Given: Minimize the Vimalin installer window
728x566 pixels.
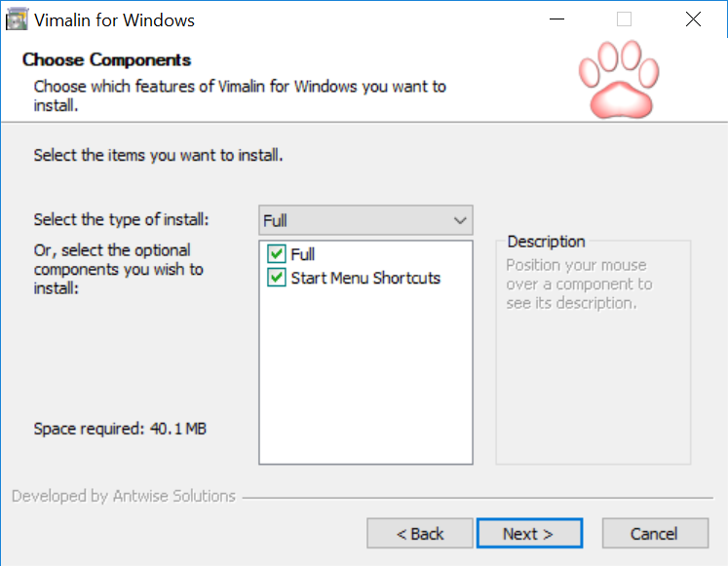Looking at the screenshot, I should 556,19.
